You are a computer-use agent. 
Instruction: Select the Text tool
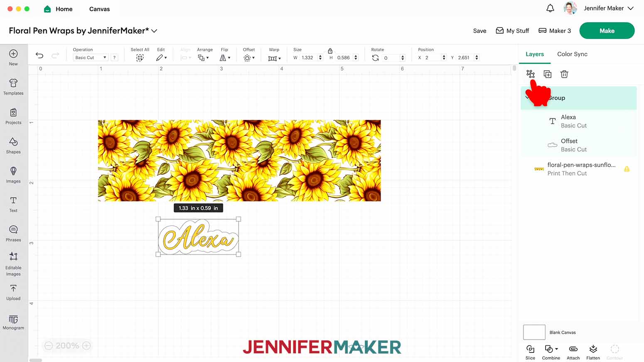pos(13,205)
